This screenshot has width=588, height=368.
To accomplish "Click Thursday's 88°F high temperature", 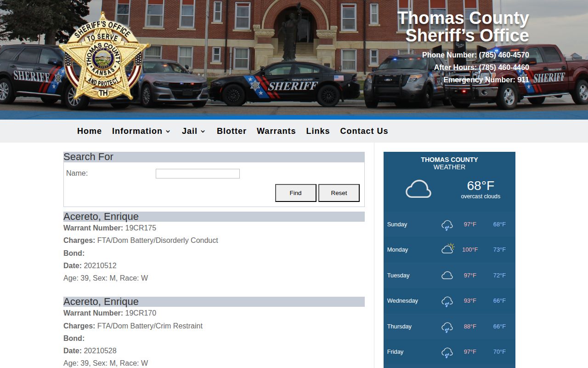I will coord(470,327).
